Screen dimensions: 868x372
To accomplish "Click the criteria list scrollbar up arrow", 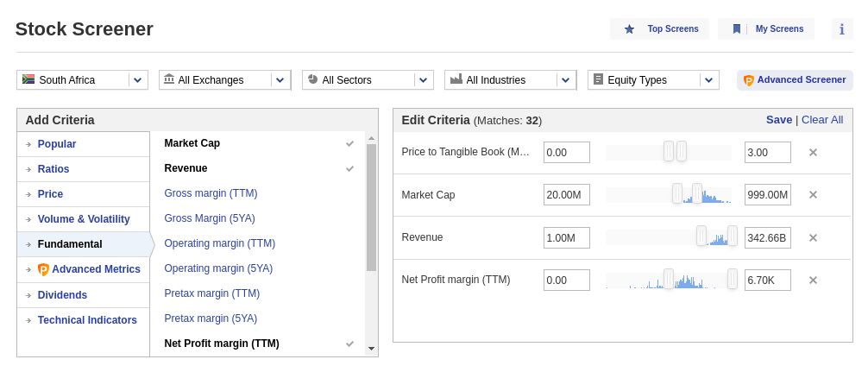I will point(372,138).
